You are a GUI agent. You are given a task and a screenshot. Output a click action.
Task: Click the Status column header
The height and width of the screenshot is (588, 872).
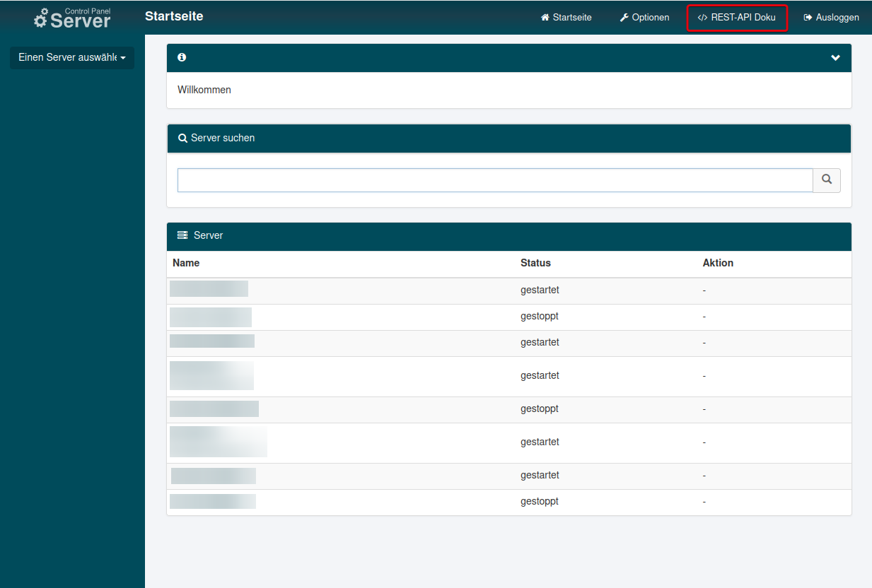(535, 263)
